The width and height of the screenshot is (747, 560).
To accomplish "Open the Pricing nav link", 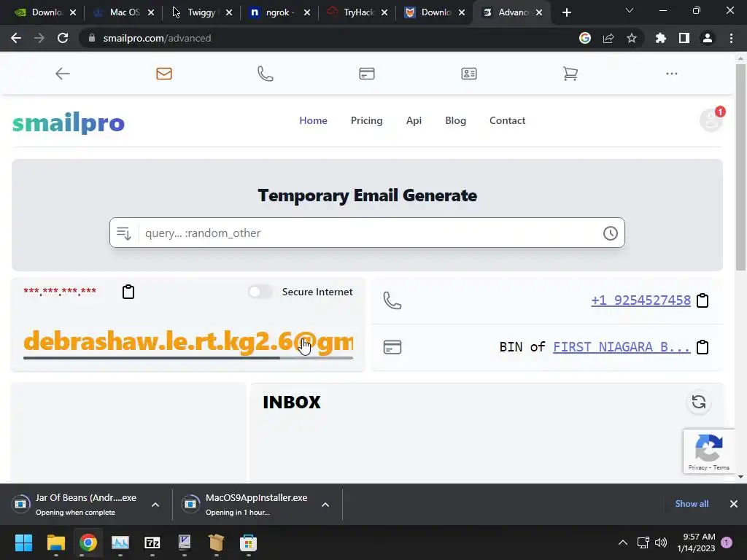I will [366, 120].
